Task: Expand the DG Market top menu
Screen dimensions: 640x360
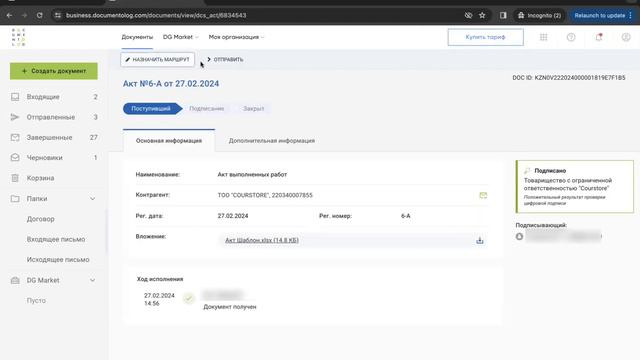Action: [x=180, y=37]
